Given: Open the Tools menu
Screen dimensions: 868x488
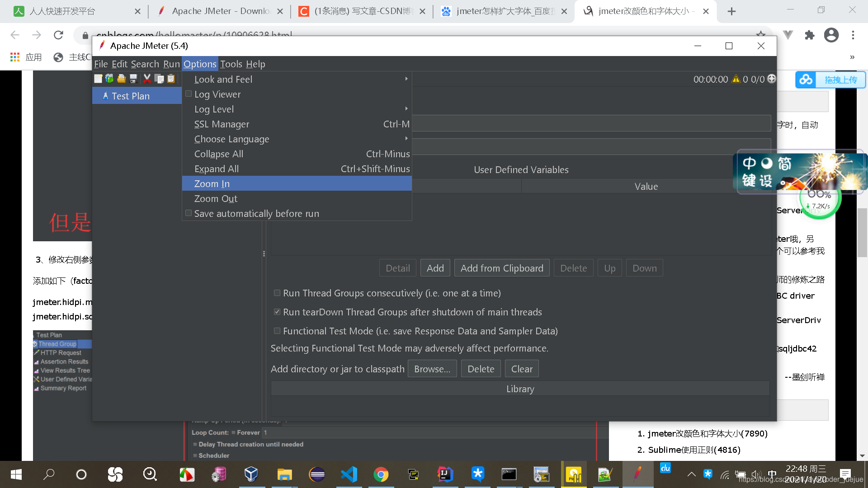Looking at the screenshot, I should (231, 64).
